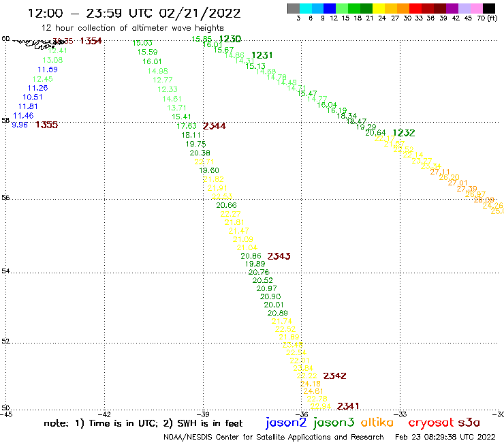Click the orange wave height value 27.11
The width and height of the screenshot is (504, 443).
[440, 172]
